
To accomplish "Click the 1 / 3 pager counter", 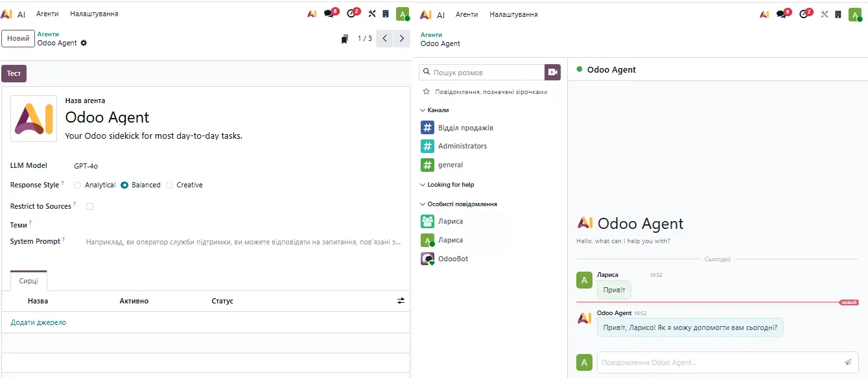I will (x=365, y=38).
